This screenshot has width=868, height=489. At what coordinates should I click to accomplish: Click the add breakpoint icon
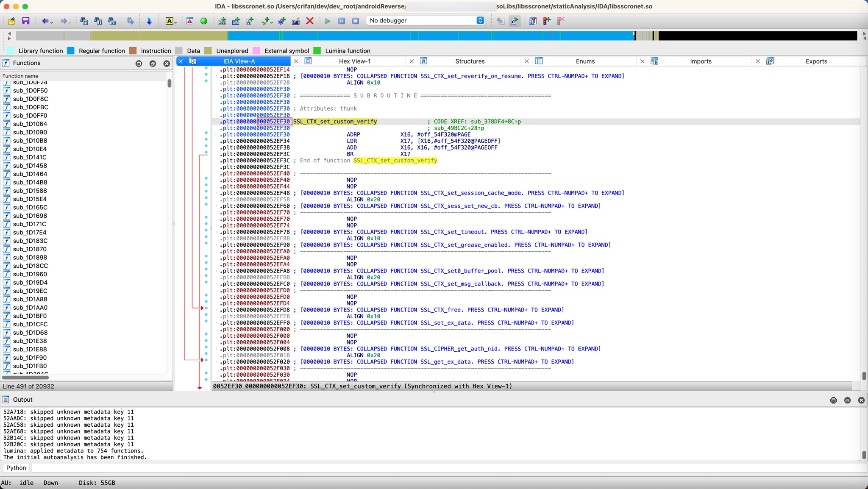tap(547, 21)
